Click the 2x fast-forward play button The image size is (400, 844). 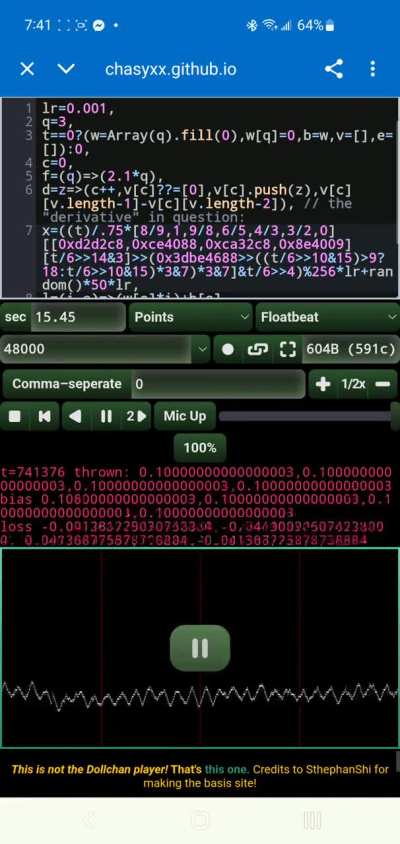[136, 416]
